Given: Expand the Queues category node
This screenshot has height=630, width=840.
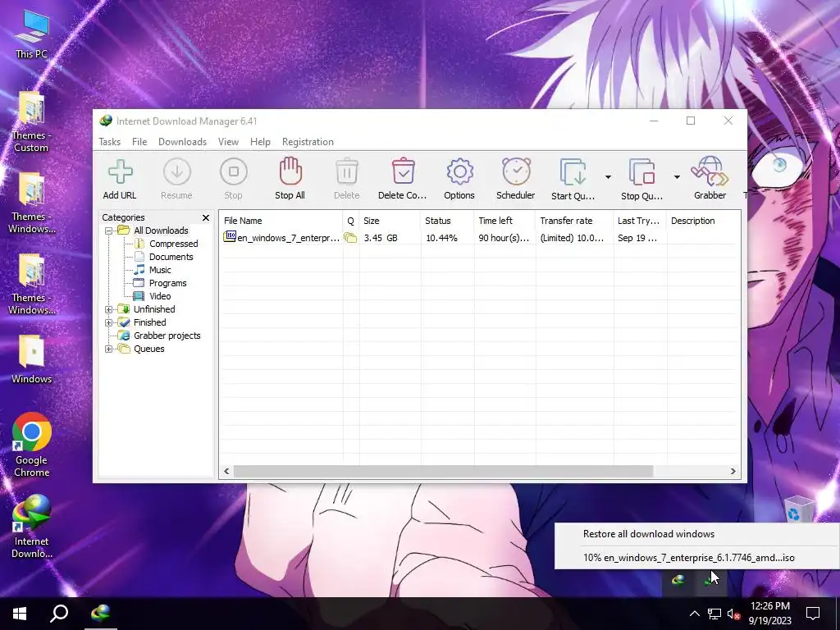Looking at the screenshot, I should tap(109, 349).
